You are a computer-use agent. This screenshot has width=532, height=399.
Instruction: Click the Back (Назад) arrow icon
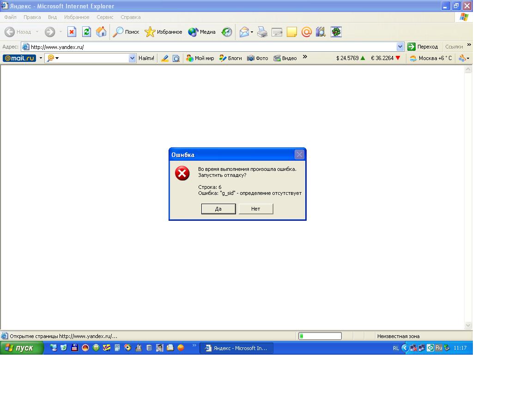10,32
